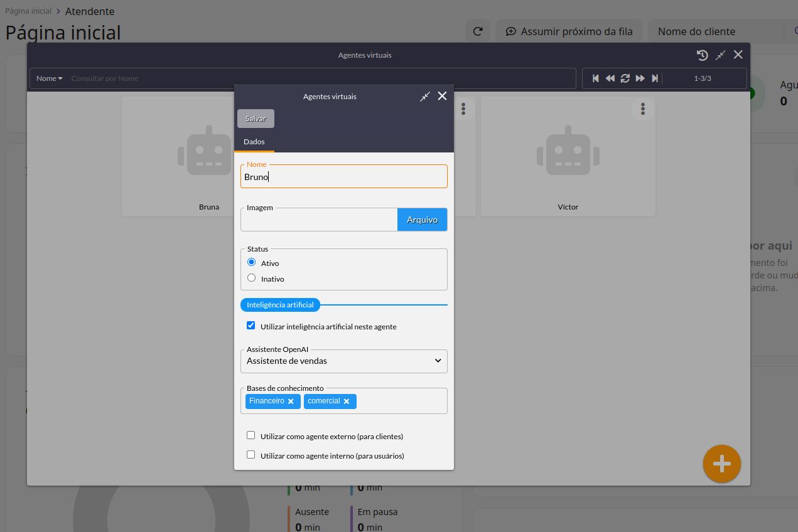Screen dimensions: 798x532
Task: Switch to the Dados tab
Action: pos(254,142)
